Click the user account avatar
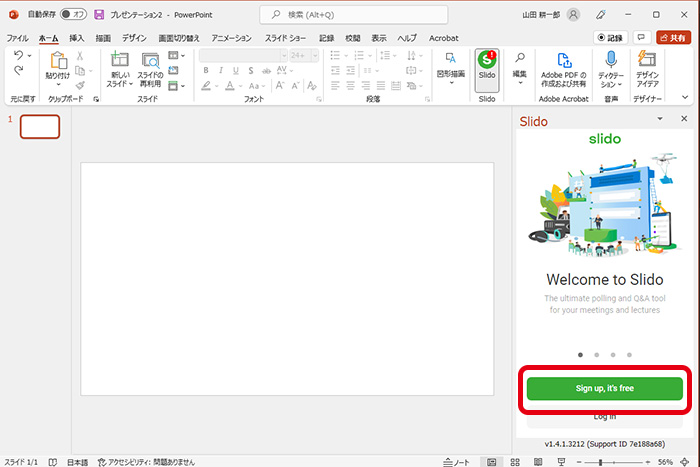 (573, 15)
